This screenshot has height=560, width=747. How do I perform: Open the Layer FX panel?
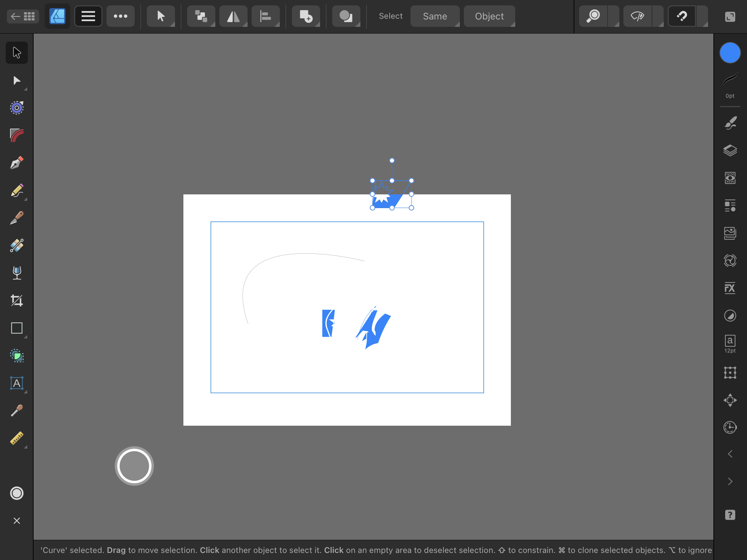pyautogui.click(x=730, y=288)
